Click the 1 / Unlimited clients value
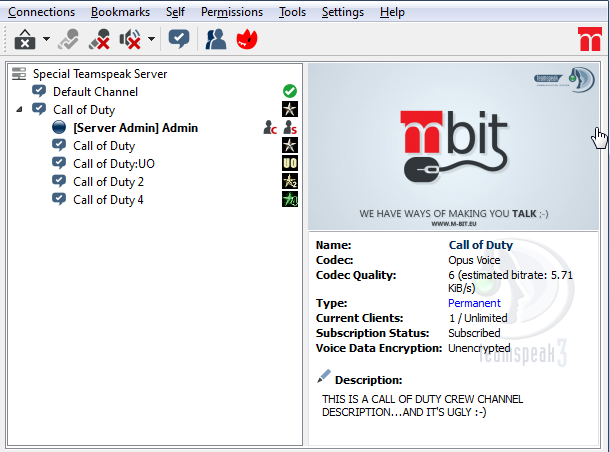610x452 pixels. pyautogui.click(x=478, y=318)
